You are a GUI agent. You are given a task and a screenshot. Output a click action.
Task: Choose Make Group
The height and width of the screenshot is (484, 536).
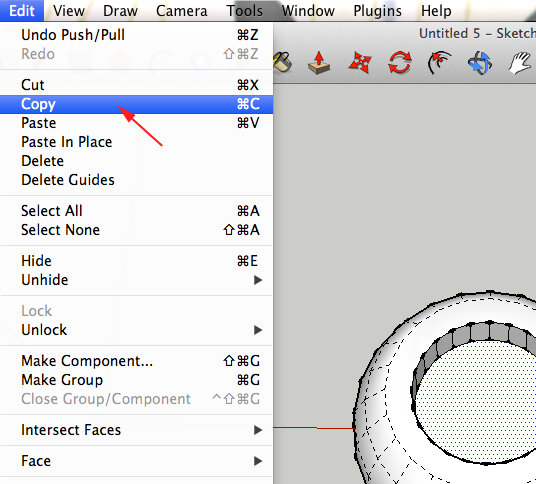pos(136,380)
